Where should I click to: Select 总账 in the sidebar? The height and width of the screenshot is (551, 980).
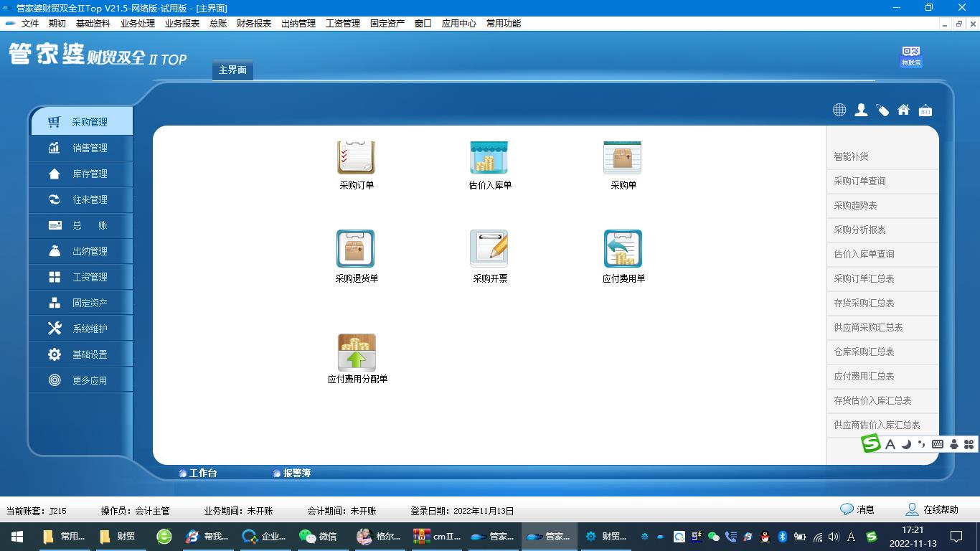click(81, 225)
